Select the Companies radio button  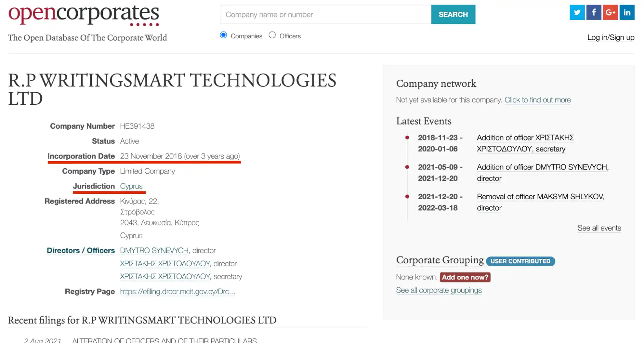223,35
